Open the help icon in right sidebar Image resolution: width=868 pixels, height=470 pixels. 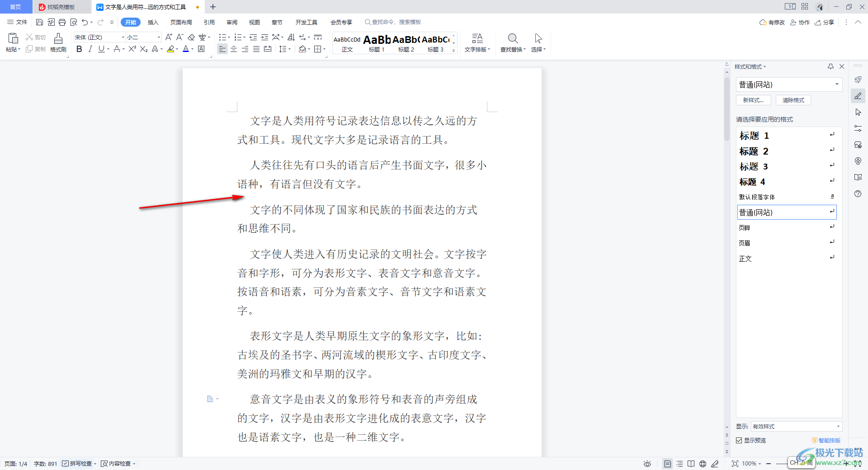(x=858, y=193)
